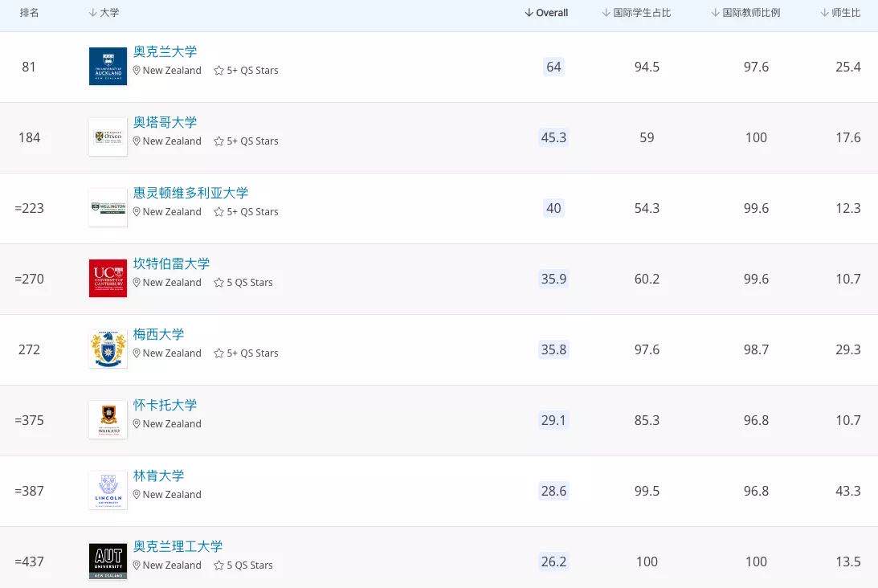Open the 奥克兰理工大学 page
The width and height of the screenshot is (878, 588).
(x=178, y=546)
